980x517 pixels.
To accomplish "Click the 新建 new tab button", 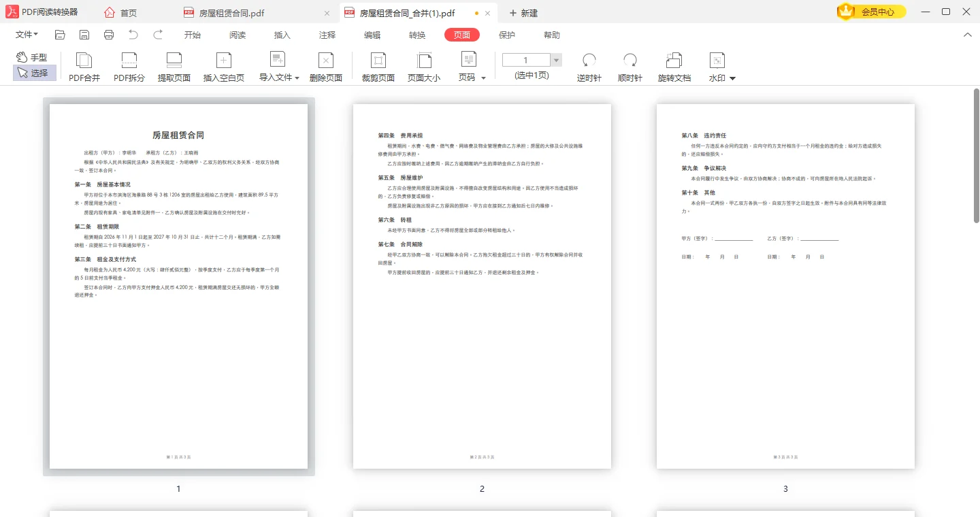I will 523,13.
